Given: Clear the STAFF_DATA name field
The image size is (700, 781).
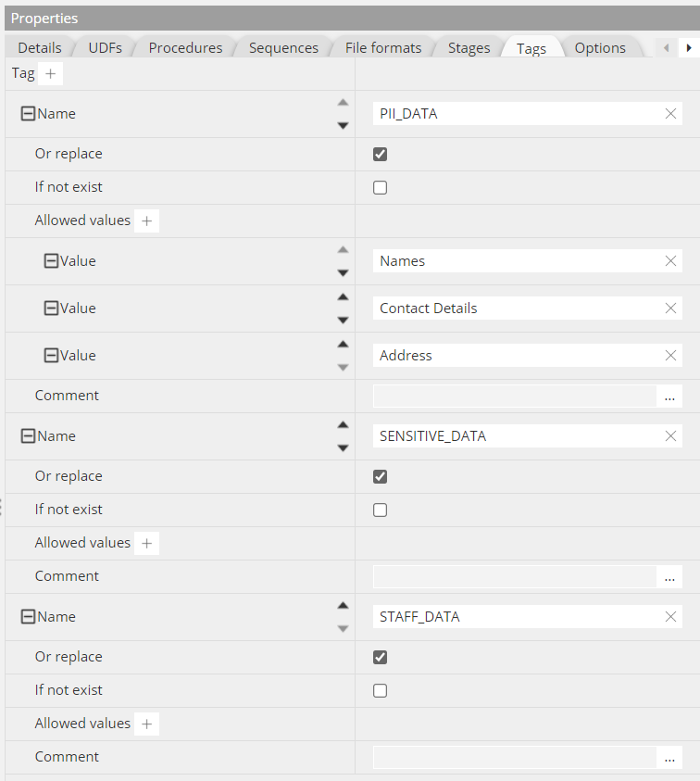Looking at the screenshot, I should click(x=670, y=617).
